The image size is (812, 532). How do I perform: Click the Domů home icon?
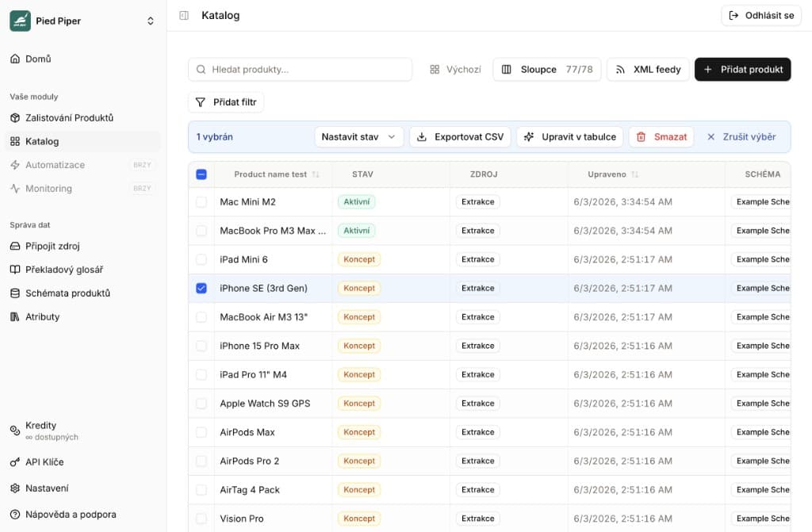tap(15, 59)
